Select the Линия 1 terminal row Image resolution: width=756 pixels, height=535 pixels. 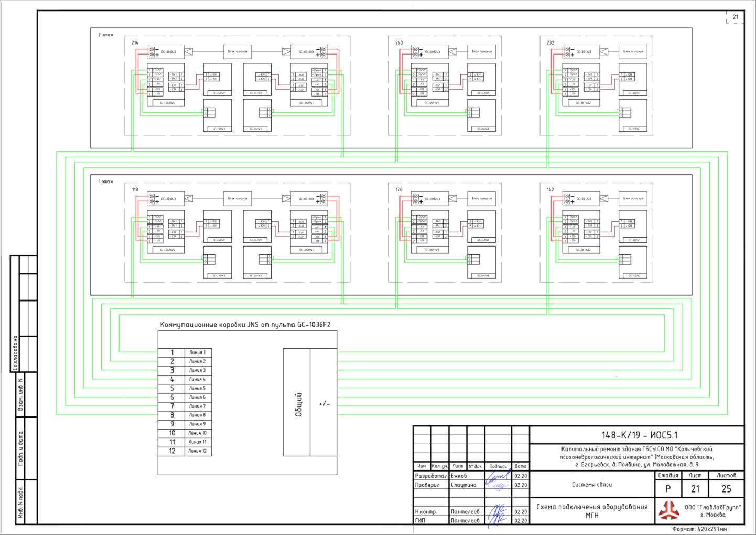coord(185,352)
